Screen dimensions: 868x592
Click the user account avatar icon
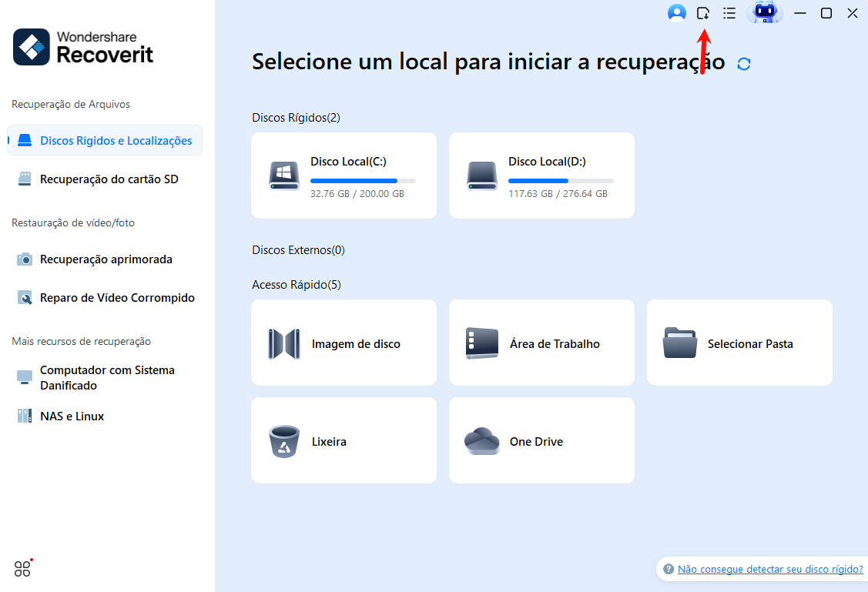click(677, 13)
